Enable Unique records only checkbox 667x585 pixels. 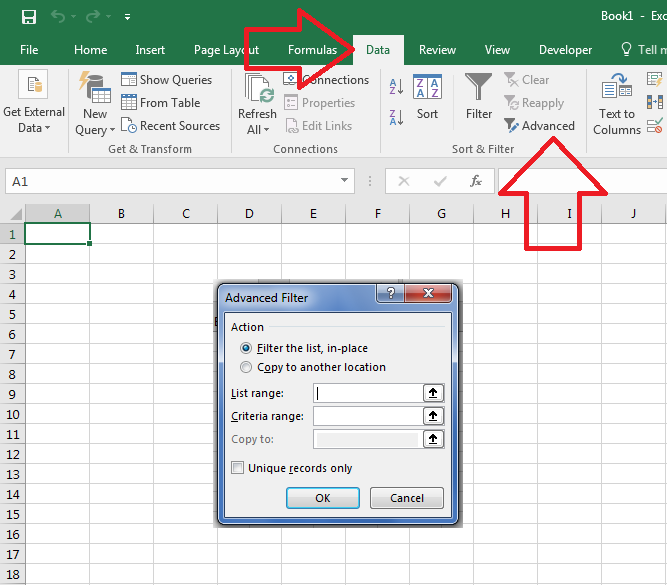pos(238,468)
